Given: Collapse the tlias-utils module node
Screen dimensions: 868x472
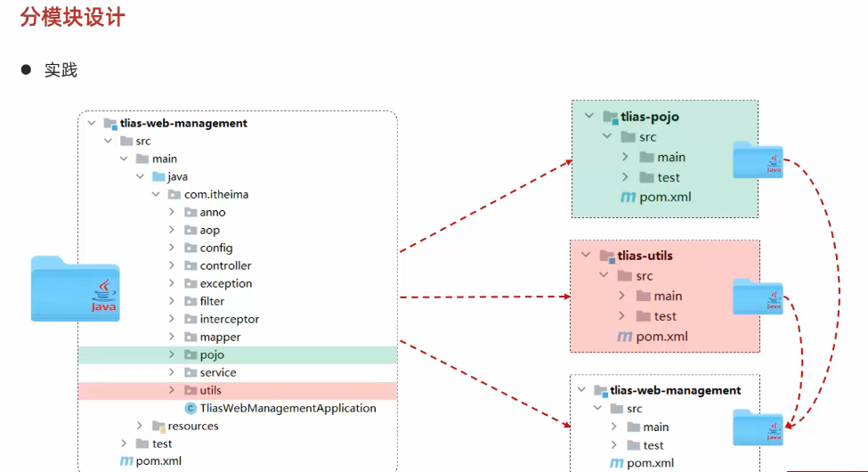Looking at the screenshot, I should [586, 255].
